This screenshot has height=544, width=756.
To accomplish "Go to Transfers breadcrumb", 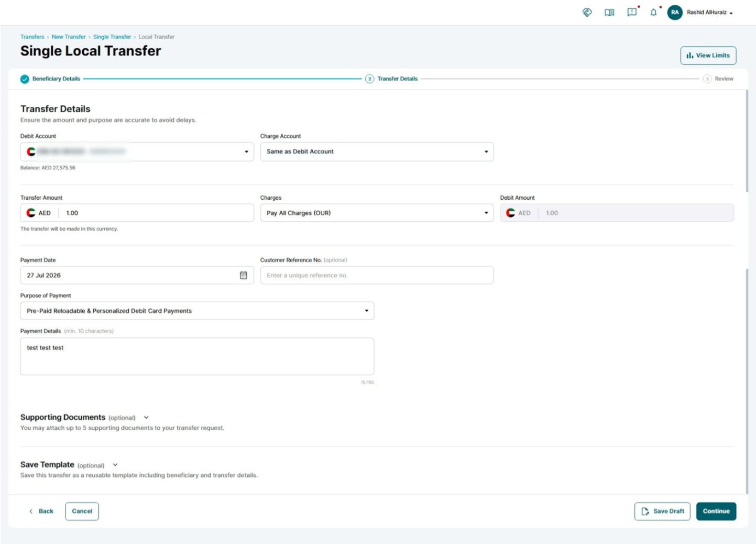I will pyautogui.click(x=32, y=37).
